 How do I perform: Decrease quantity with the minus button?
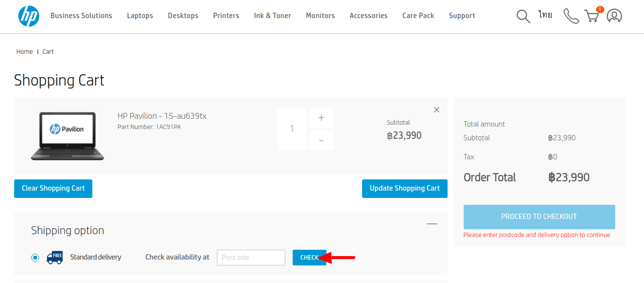pos(321,140)
